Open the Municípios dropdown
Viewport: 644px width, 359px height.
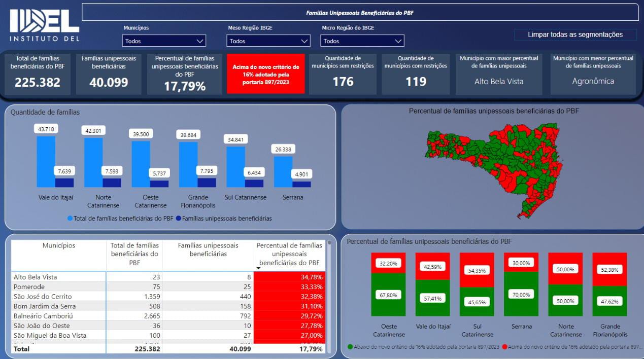pos(164,41)
